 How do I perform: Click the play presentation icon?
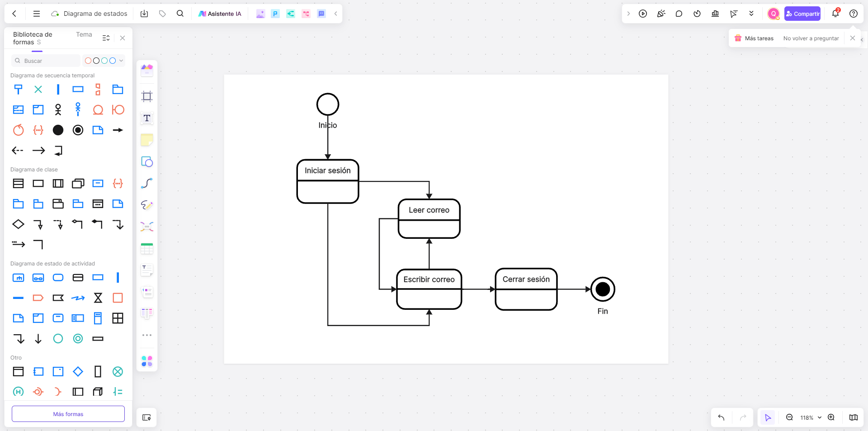643,14
